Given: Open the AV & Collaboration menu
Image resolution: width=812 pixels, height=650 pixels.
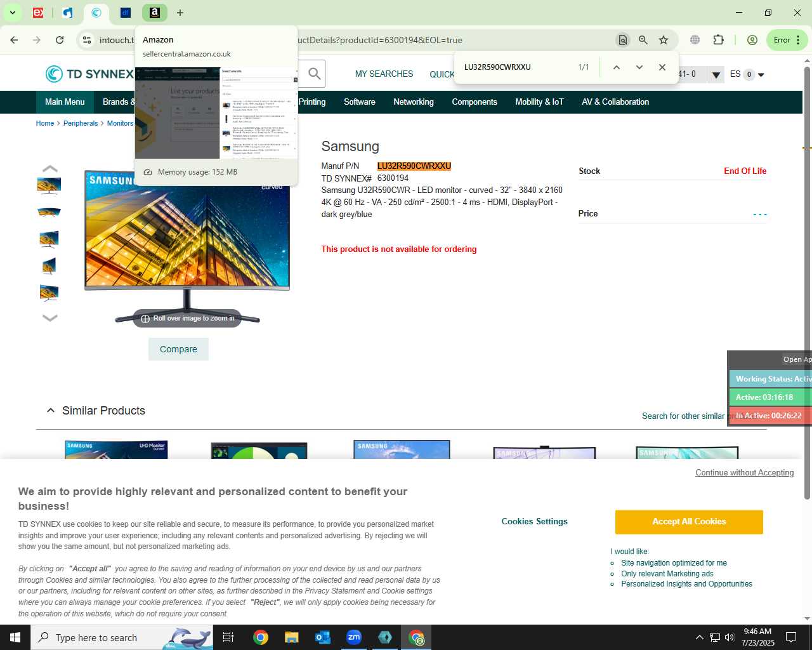Looking at the screenshot, I should coord(615,102).
